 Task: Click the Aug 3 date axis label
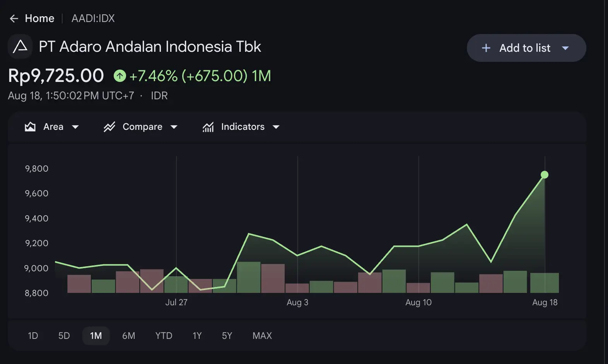click(297, 303)
